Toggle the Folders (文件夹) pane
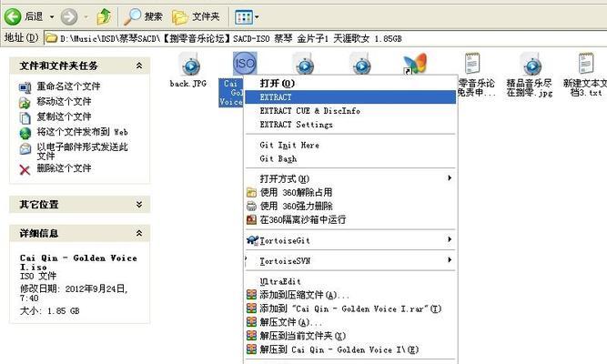The width and height of the screenshot is (607, 364). click(196, 16)
